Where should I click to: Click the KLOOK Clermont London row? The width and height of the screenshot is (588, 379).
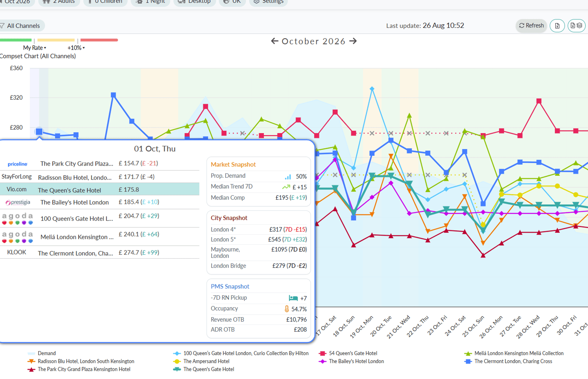[x=100, y=253]
